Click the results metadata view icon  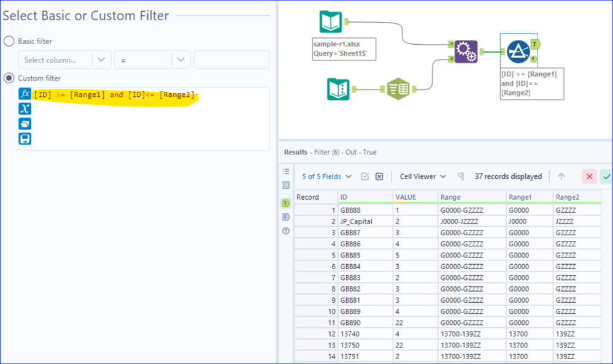click(x=286, y=185)
